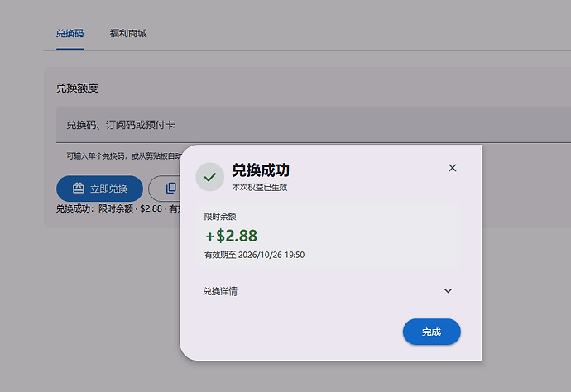Click the 可输入单个兑换码 hint text

(x=123, y=156)
